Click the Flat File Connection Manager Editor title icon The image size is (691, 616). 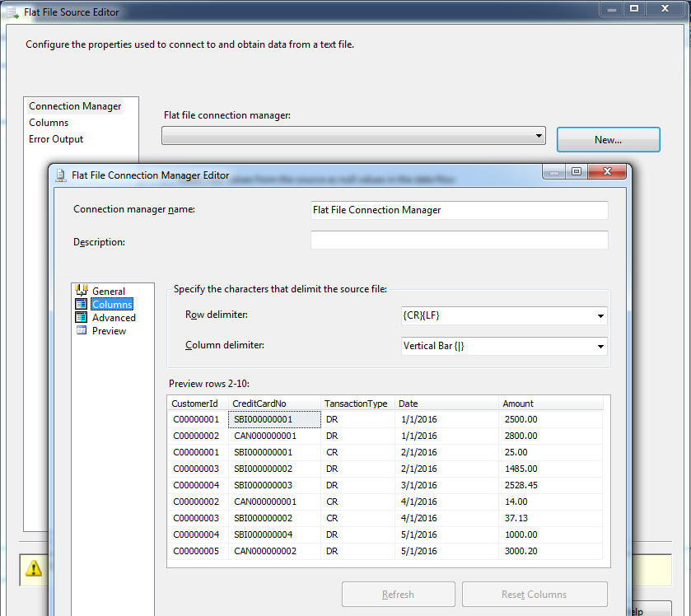click(x=60, y=175)
